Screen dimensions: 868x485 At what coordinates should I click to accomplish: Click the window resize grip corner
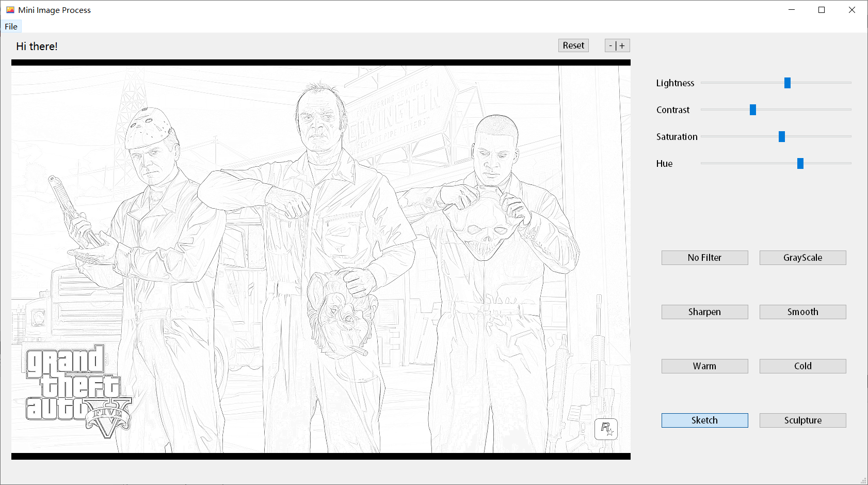pyautogui.click(x=863, y=480)
